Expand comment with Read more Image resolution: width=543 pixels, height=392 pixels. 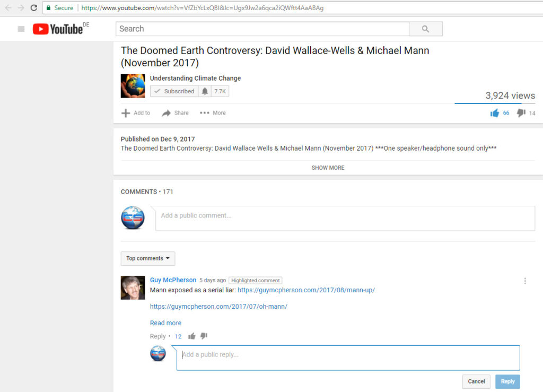[x=165, y=323]
